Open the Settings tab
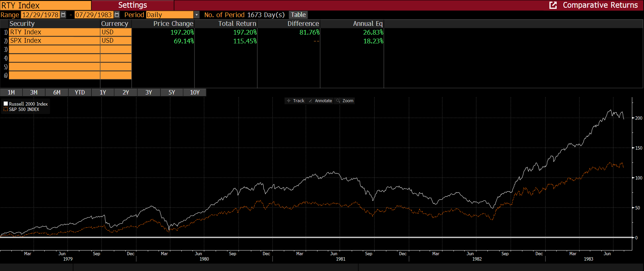 tap(132, 5)
